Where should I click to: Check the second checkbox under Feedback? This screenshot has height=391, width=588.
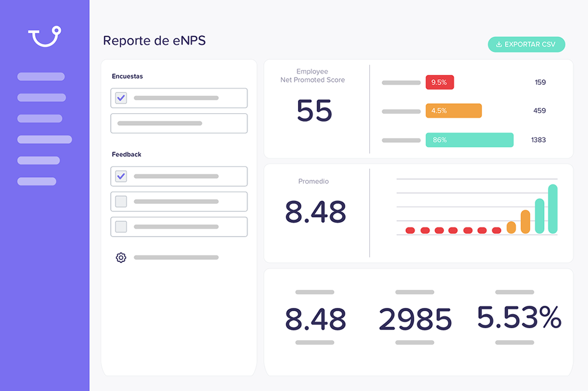pos(121,201)
